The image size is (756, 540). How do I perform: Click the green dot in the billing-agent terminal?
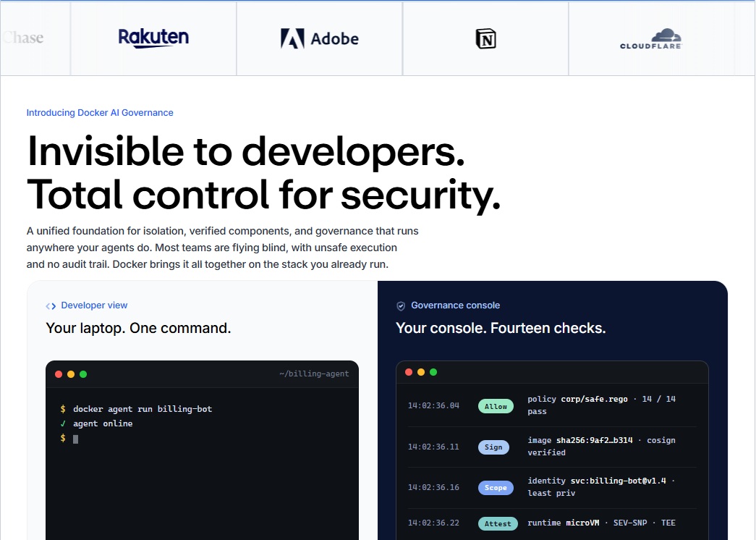click(x=83, y=374)
